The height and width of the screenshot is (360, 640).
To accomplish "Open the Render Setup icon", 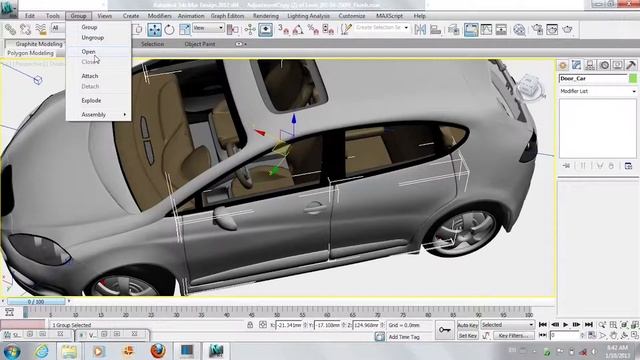I will [x=537, y=29].
